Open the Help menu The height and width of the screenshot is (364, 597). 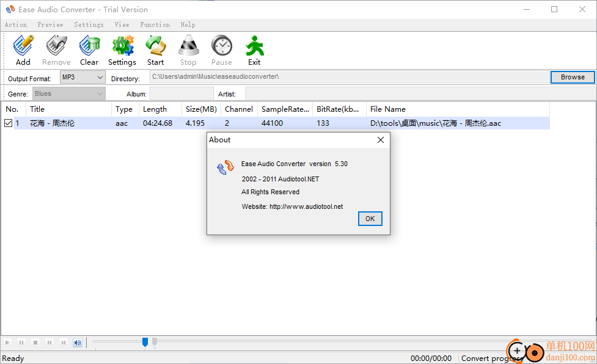[188, 24]
